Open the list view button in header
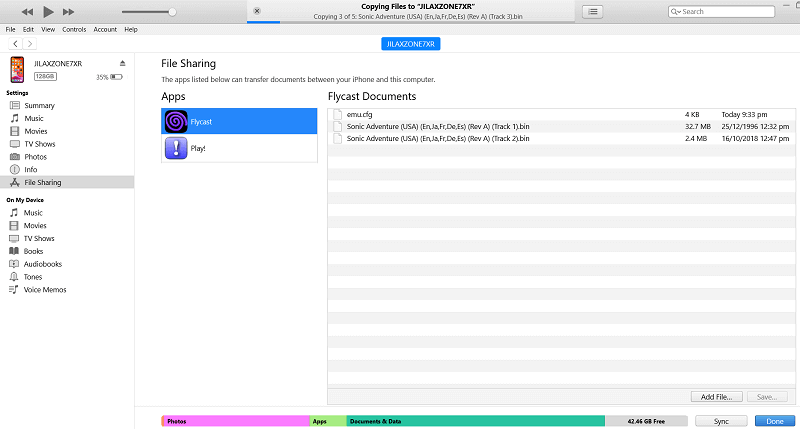800x429 pixels. (593, 11)
